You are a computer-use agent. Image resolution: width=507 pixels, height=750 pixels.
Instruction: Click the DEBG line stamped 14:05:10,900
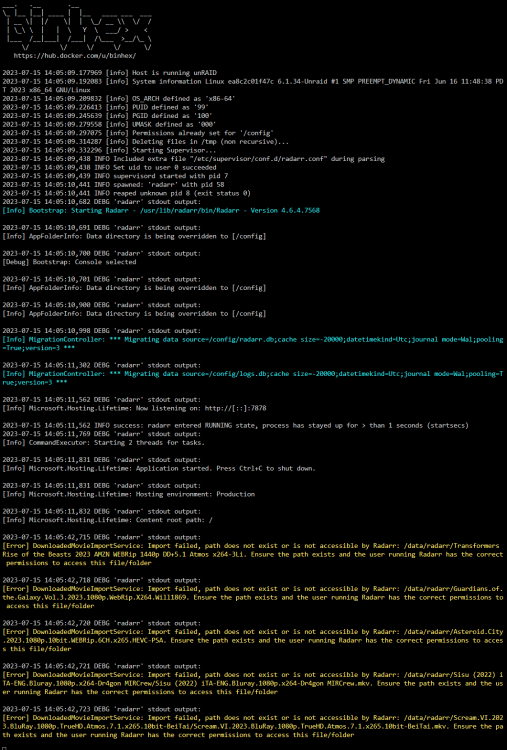pyautogui.click(x=101, y=305)
